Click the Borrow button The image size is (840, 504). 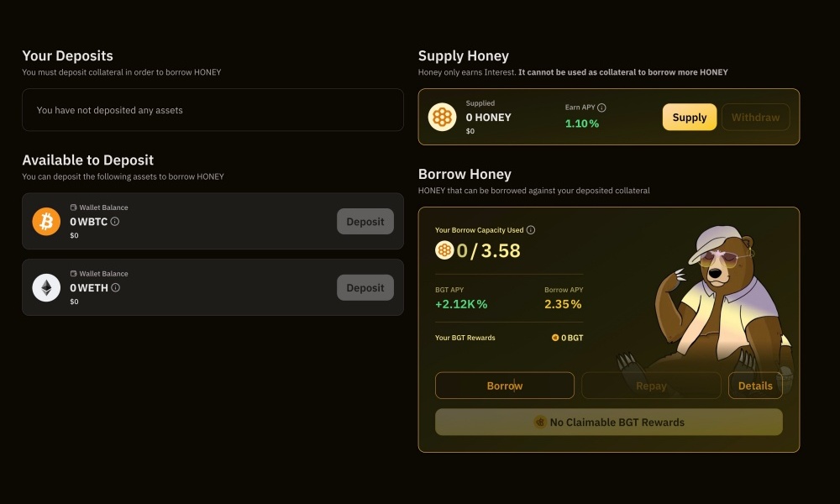504,385
